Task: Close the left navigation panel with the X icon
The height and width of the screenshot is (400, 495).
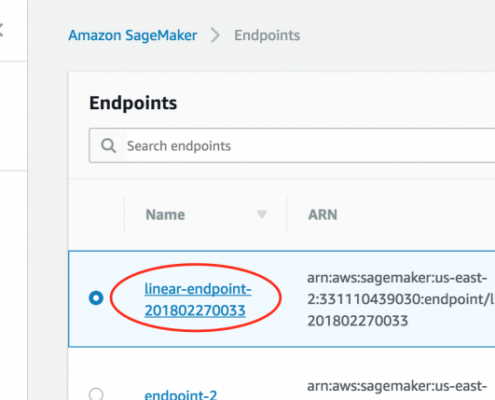Action: (x=1, y=30)
